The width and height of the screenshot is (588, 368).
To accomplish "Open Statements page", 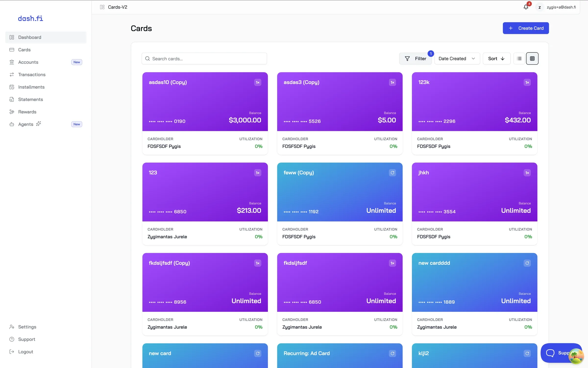I will coord(46,100).
